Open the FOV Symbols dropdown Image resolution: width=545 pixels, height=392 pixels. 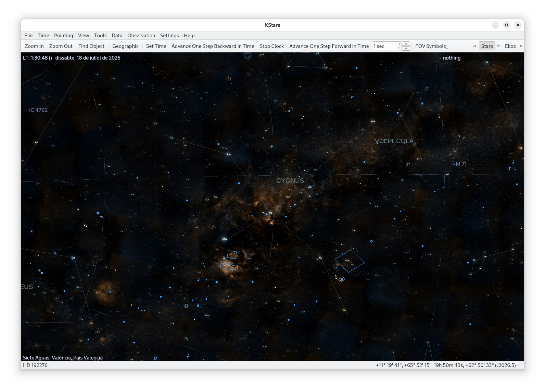[431, 46]
